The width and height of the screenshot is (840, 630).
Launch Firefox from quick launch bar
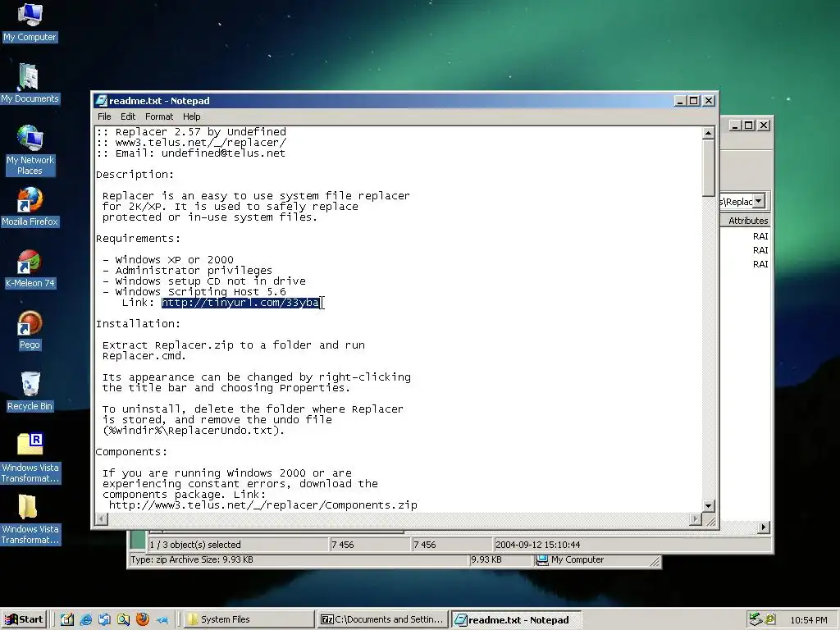click(x=143, y=620)
